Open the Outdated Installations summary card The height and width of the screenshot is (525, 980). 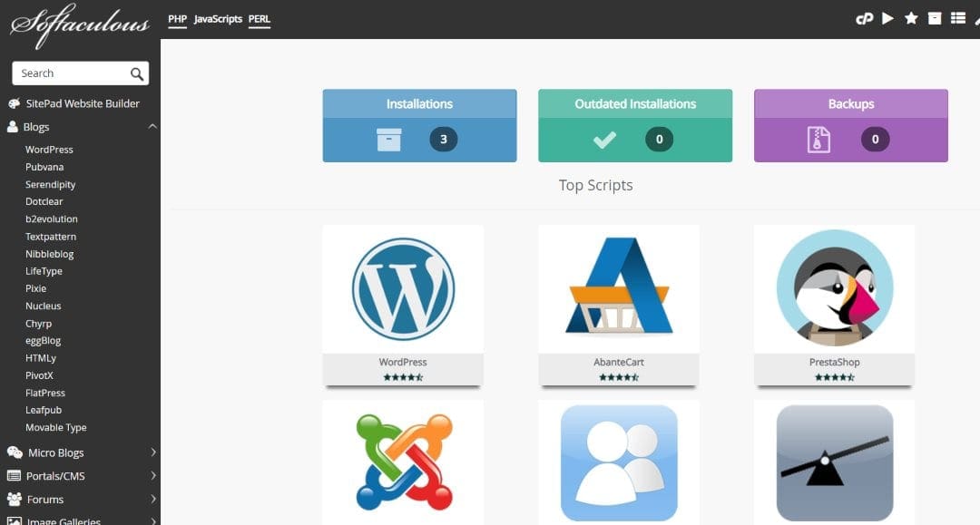[x=635, y=125]
